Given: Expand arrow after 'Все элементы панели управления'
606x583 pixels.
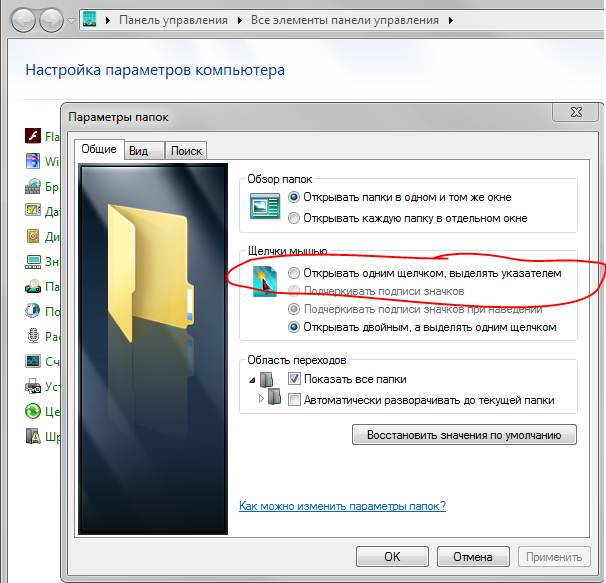Looking at the screenshot, I should (450, 19).
